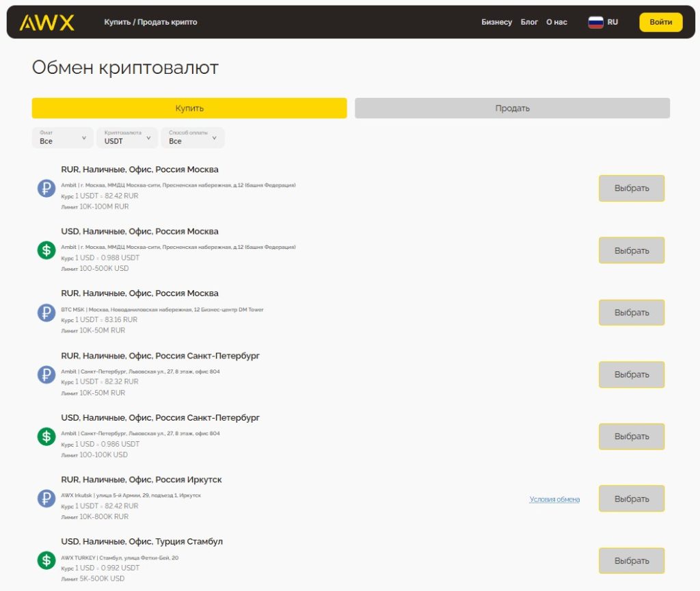Open the Бизнесу menu link
Screen dimensions: 700x591
496,22
